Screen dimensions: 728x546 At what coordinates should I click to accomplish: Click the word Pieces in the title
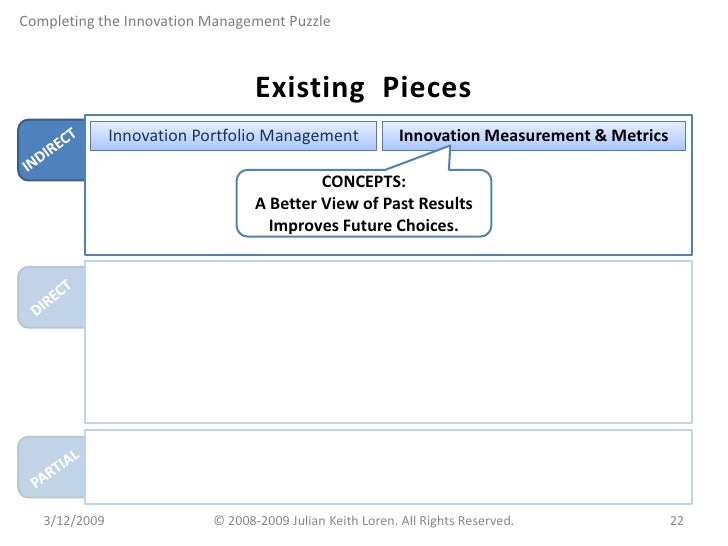point(427,87)
